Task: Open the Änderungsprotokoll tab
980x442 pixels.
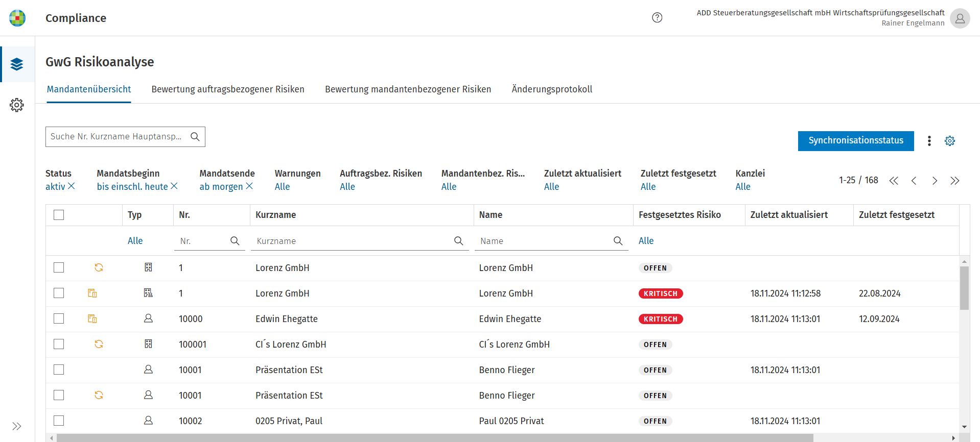Action: click(x=552, y=89)
